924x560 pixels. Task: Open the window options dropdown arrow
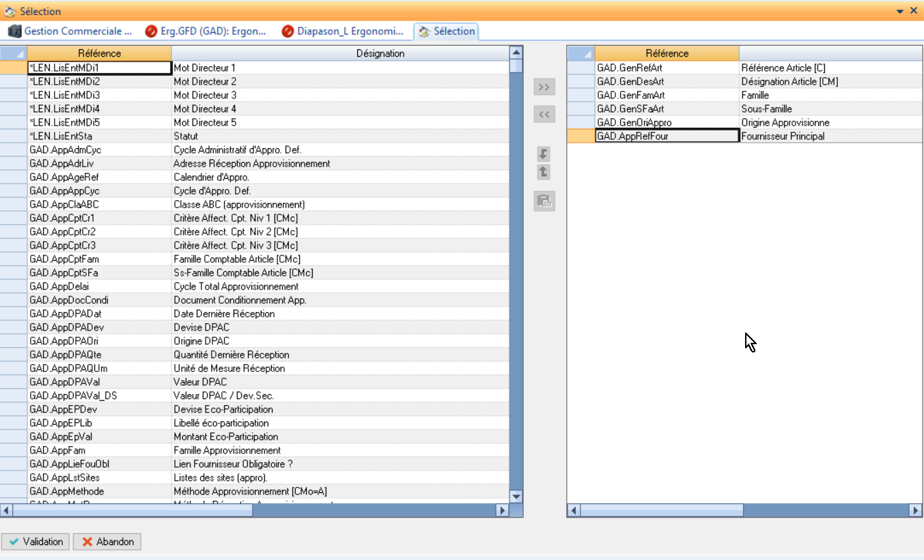(900, 12)
